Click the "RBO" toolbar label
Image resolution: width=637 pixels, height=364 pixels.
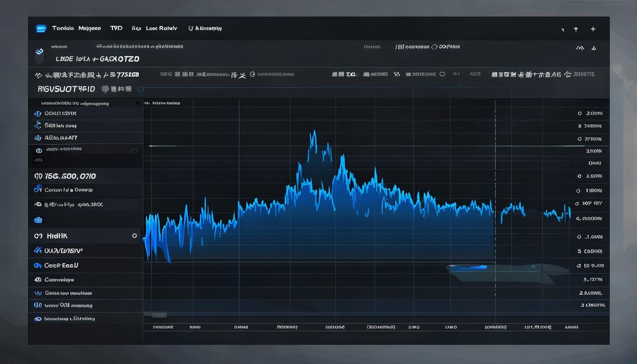point(165,74)
